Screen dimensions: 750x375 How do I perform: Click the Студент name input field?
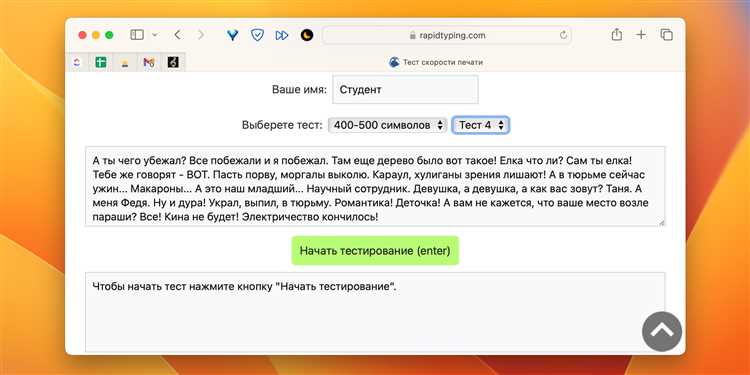point(406,89)
